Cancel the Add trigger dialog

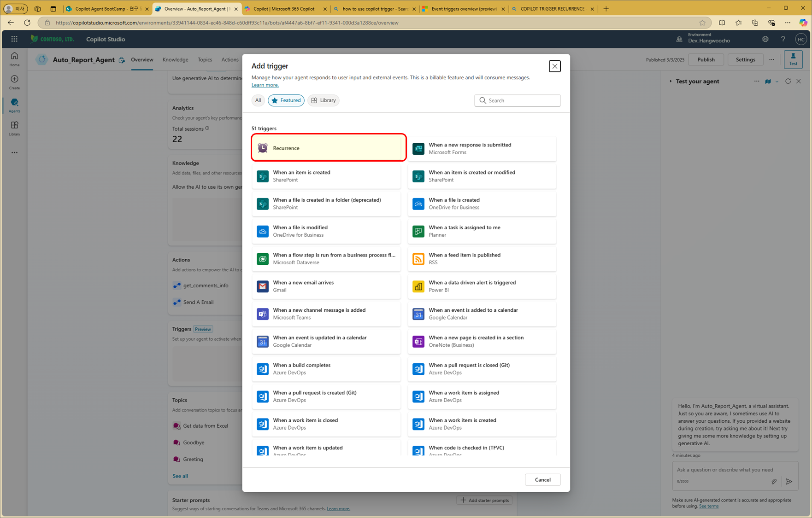[x=543, y=480]
